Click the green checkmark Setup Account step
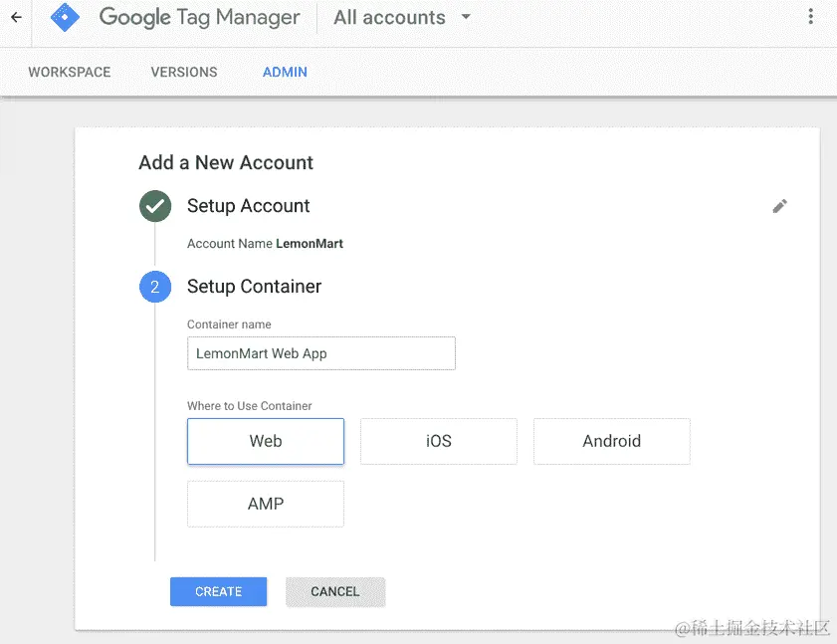 pos(155,206)
